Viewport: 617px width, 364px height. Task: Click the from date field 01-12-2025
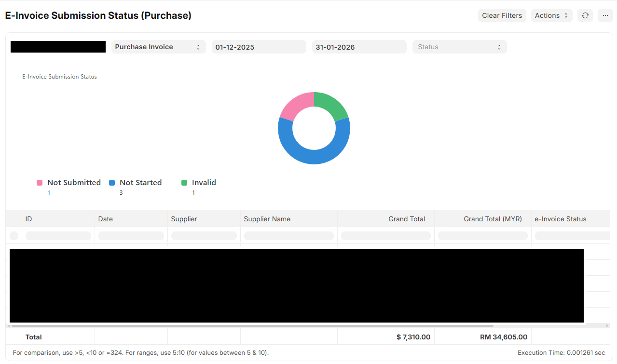[x=259, y=47]
